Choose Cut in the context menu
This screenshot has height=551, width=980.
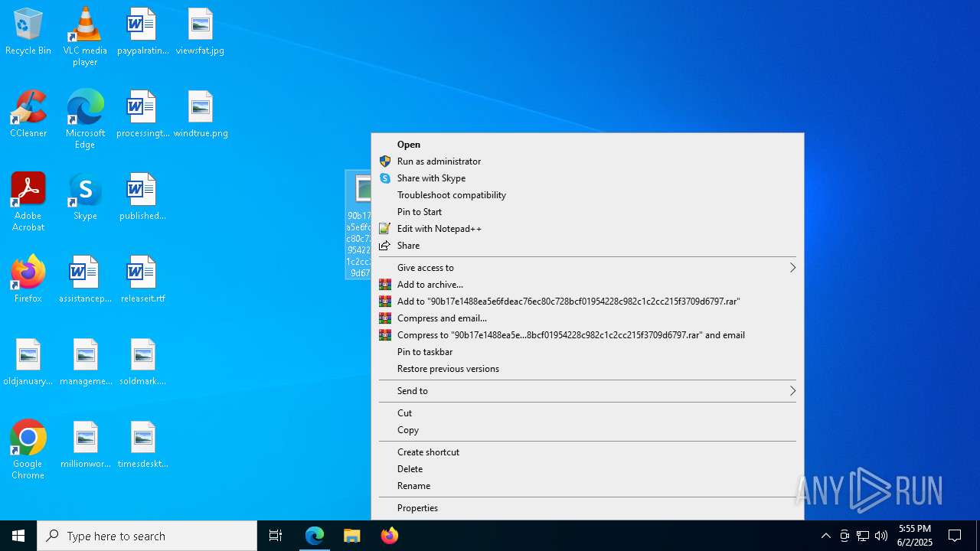pyautogui.click(x=587, y=413)
